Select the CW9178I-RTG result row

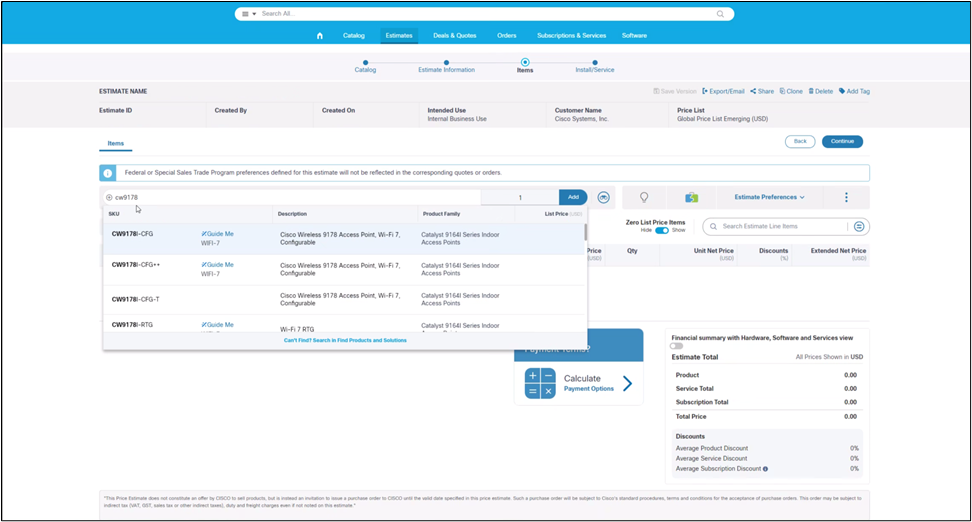pos(344,324)
